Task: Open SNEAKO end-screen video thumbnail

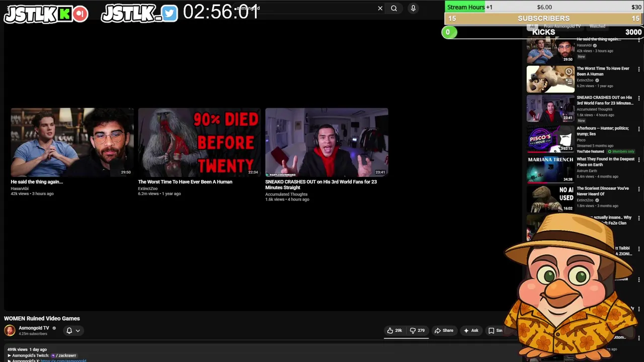Action: pyautogui.click(x=327, y=142)
